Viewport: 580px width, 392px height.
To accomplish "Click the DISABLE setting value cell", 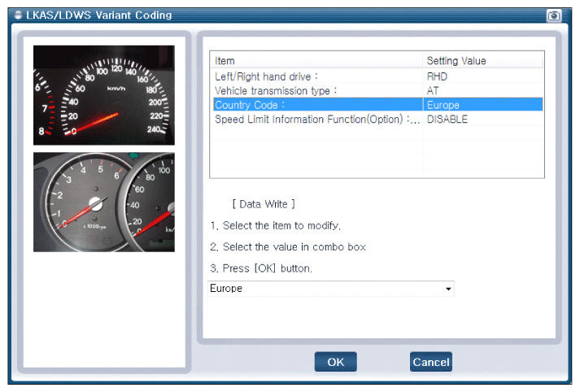I will pyautogui.click(x=482, y=120).
